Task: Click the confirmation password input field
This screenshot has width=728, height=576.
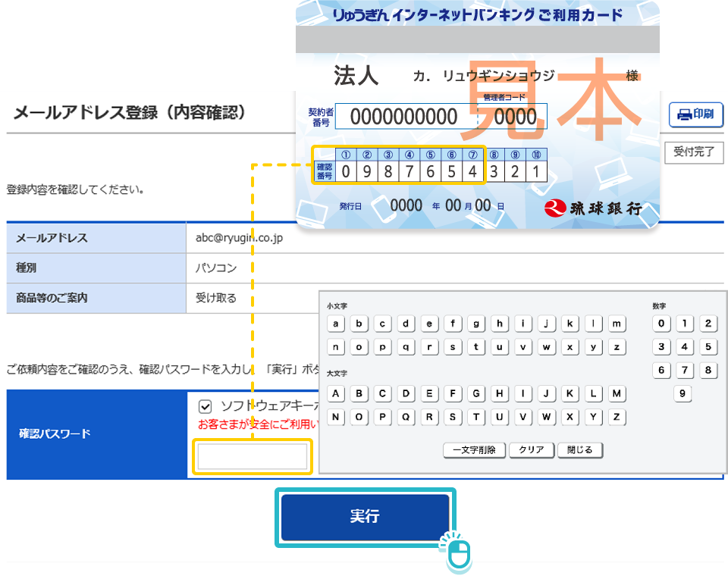Action: coord(253,457)
